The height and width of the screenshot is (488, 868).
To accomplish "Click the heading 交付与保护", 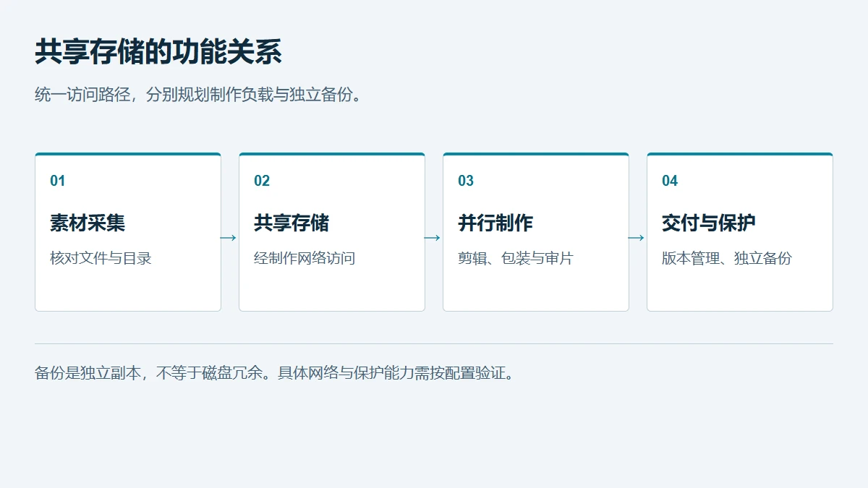I will (709, 223).
